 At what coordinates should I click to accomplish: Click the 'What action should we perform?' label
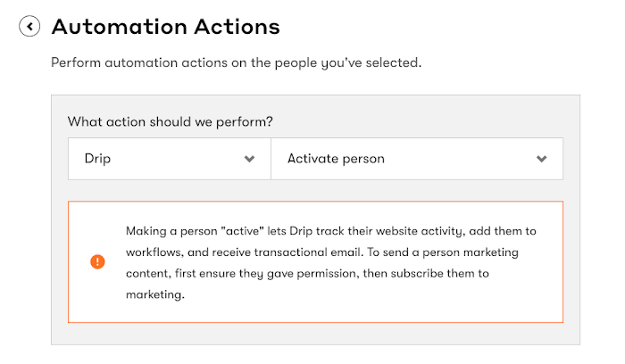pyautogui.click(x=171, y=121)
